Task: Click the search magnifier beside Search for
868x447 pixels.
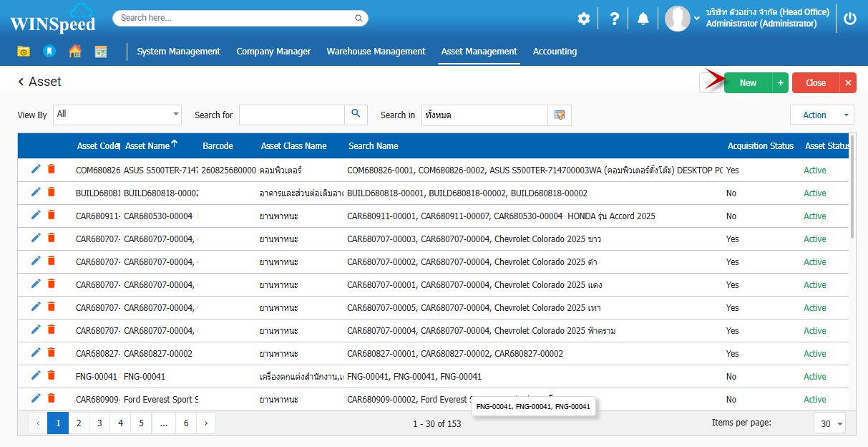Action: (x=356, y=115)
